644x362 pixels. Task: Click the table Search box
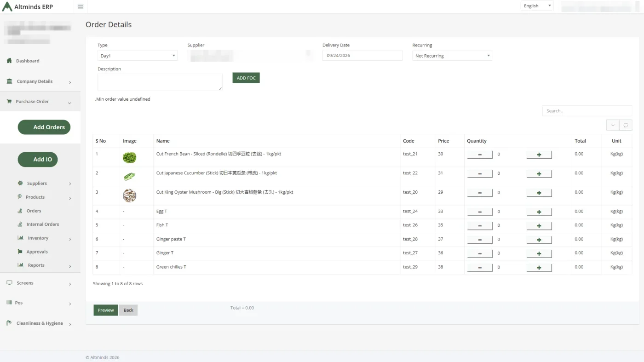(x=587, y=111)
